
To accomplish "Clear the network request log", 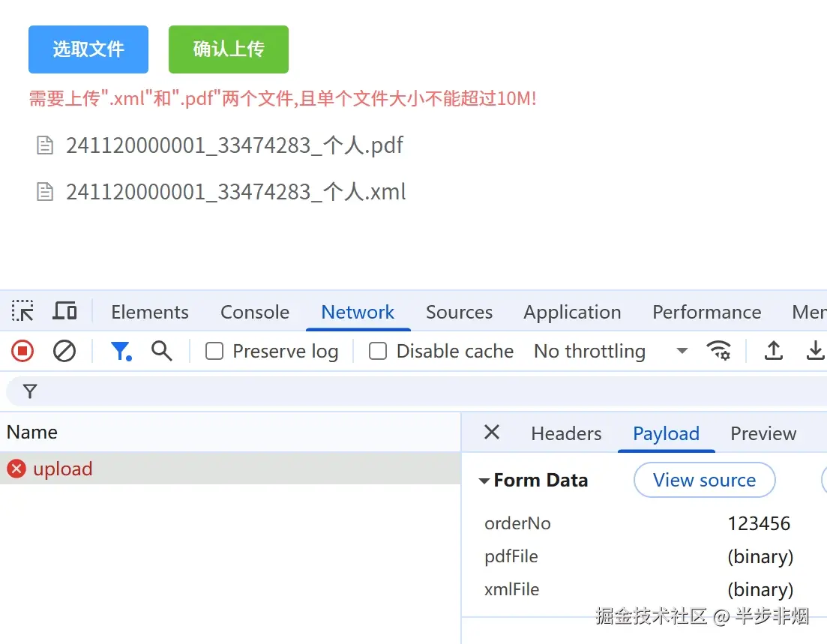I will 64,351.
